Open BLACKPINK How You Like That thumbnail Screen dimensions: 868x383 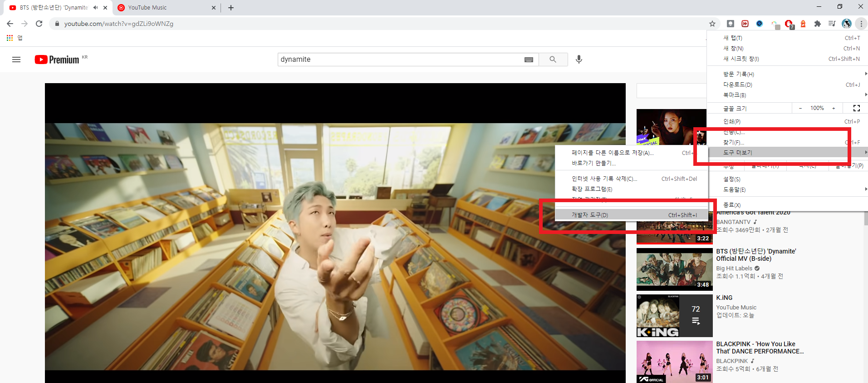(x=675, y=362)
